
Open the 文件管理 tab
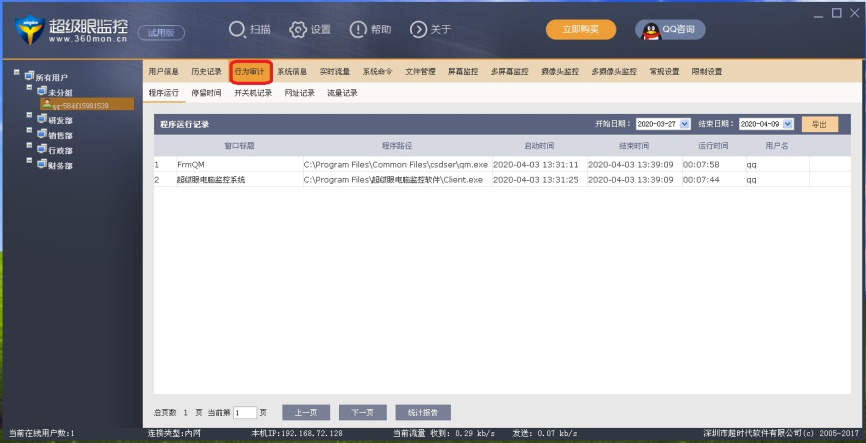(x=420, y=71)
